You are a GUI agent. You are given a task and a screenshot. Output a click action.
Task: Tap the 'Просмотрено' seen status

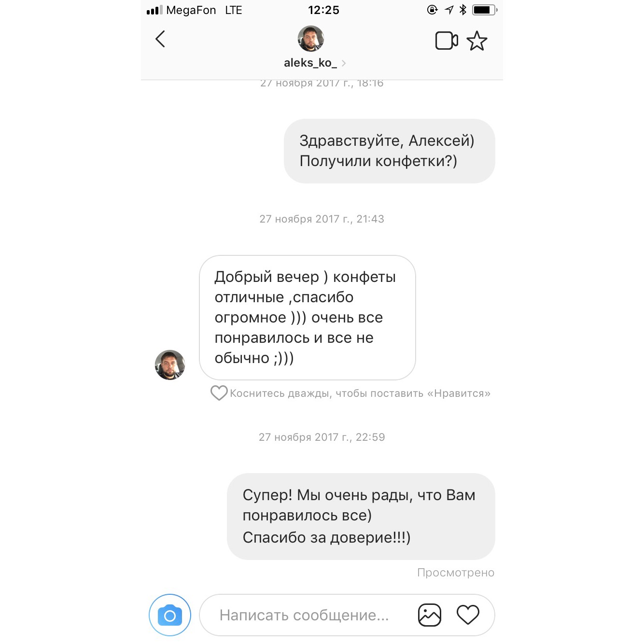(x=456, y=573)
